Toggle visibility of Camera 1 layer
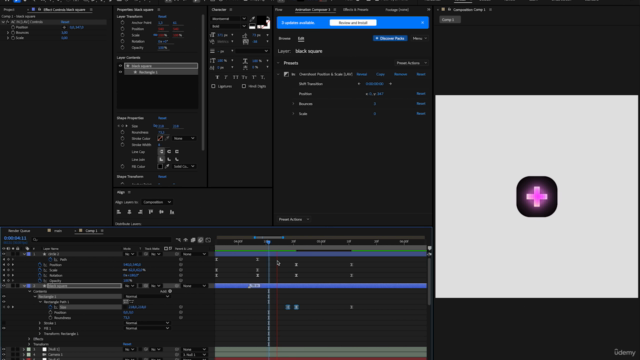Viewport: 640px width, 360px height. pos(4,355)
